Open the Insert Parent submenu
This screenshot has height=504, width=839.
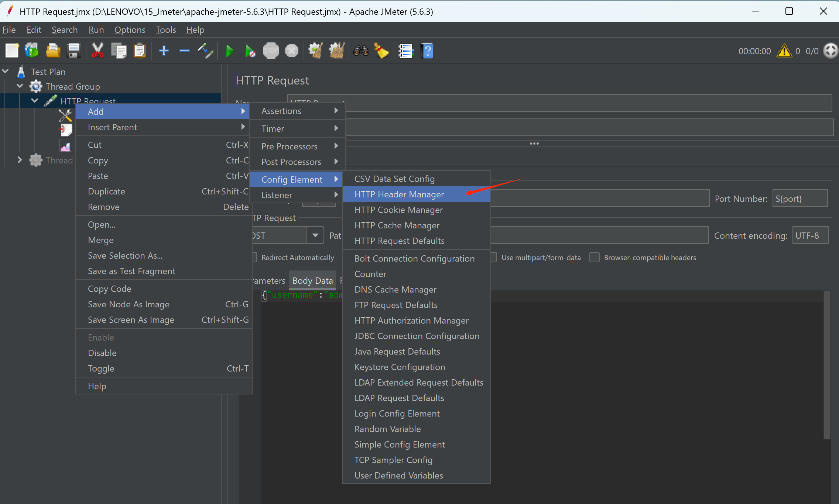coord(163,127)
